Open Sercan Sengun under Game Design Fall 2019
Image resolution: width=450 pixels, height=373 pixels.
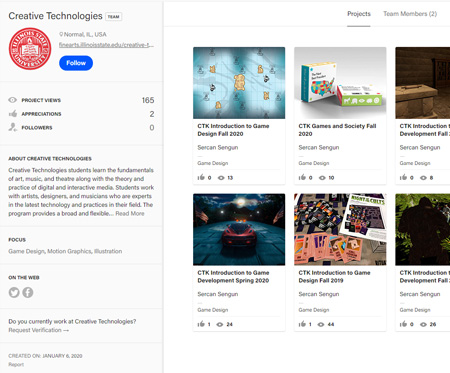coord(319,294)
